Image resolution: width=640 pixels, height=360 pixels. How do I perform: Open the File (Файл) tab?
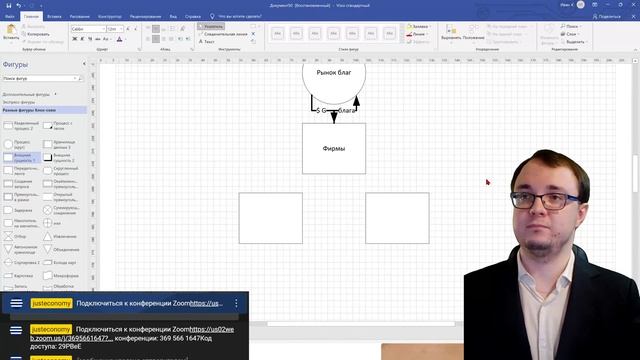[10, 16]
